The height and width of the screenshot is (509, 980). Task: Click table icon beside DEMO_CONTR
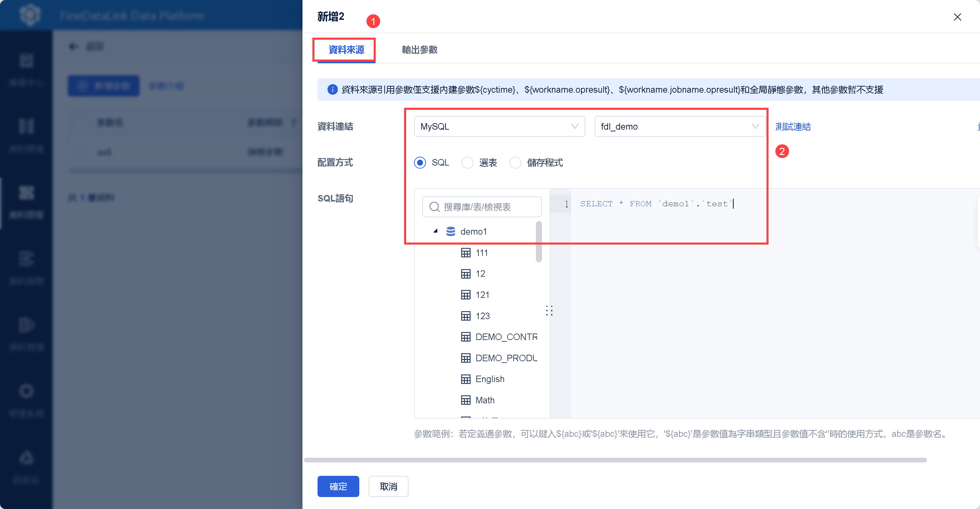pyautogui.click(x=466, y=337)
